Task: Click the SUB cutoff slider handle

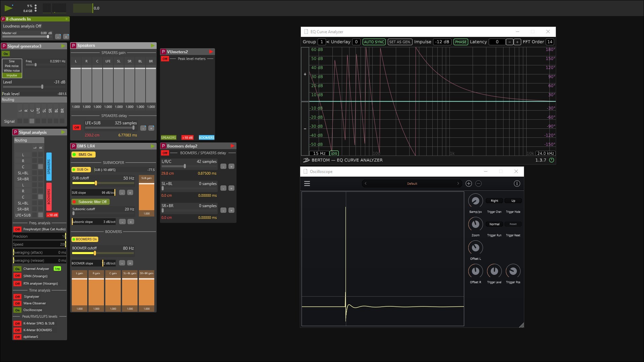Action: pyautogui.click(x=96, y=183)
